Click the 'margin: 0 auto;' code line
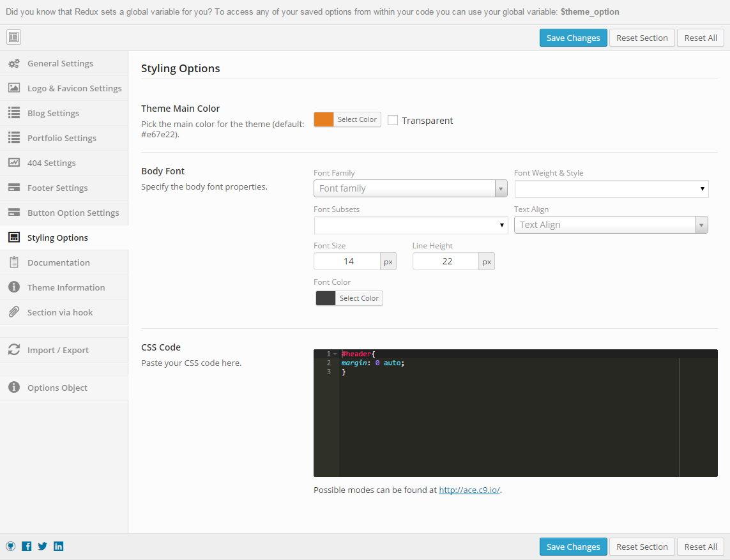This screenshot has height=560, width=730. [x=373, y=363]
